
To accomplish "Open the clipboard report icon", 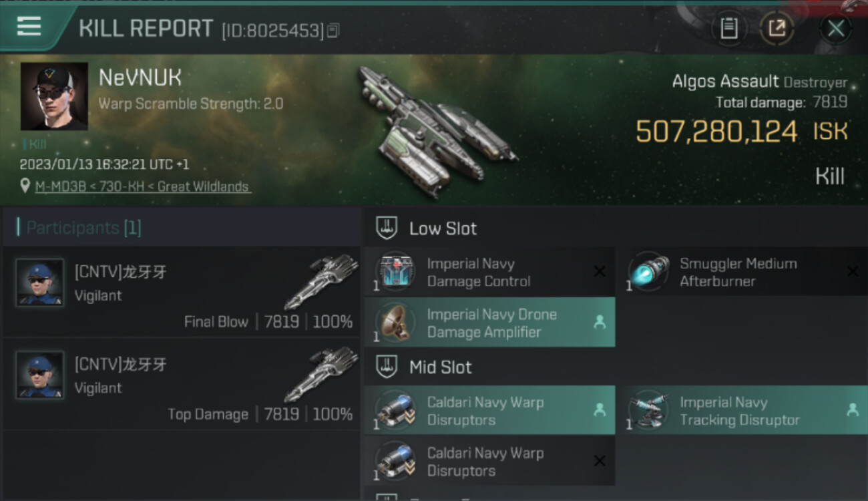I will click(728, 28).
